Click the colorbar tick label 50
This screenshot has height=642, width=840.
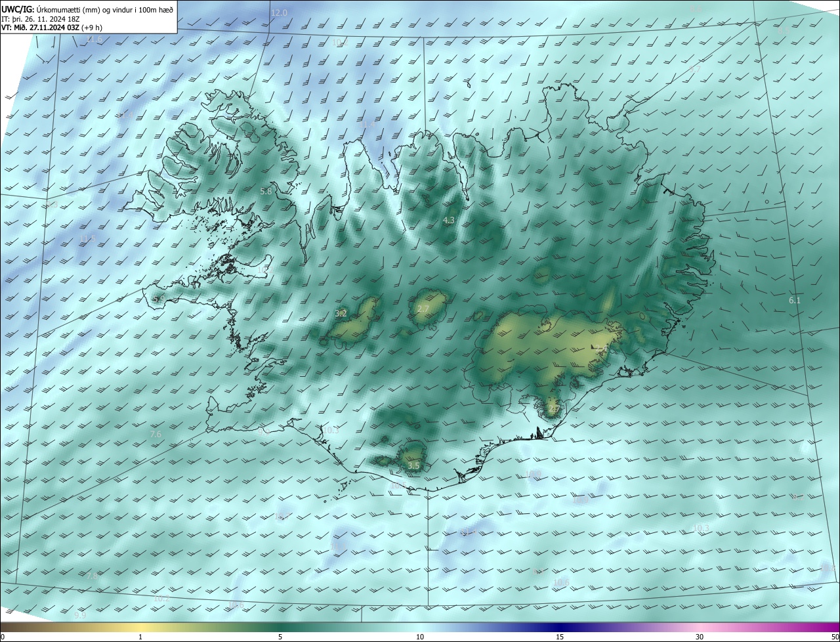tap(835, 637)
